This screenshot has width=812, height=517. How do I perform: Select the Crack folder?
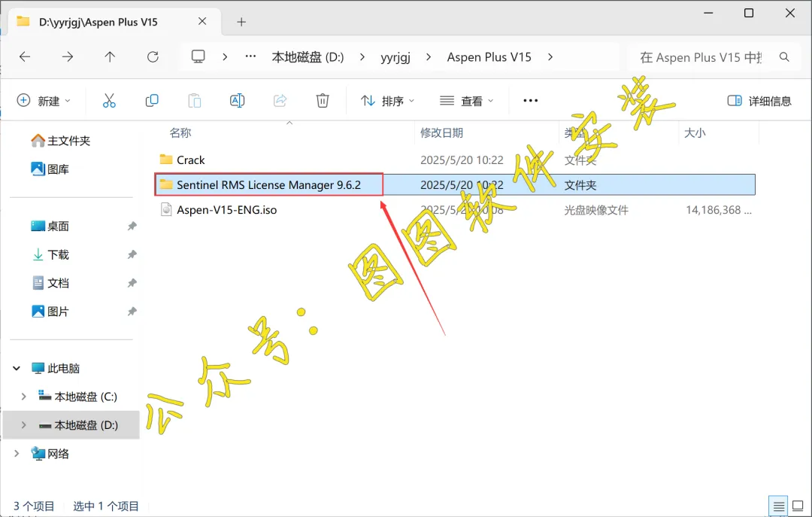190,160
